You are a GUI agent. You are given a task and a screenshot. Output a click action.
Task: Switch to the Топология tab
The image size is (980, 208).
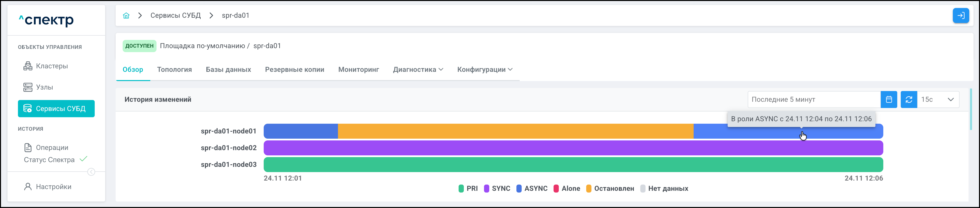coord(174,69)
